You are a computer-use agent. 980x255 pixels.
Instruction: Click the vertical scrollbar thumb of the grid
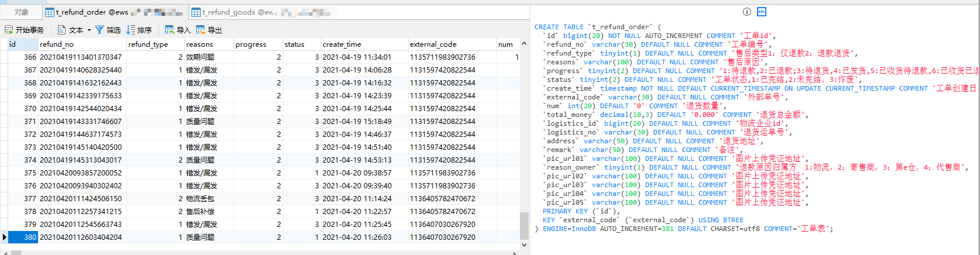pos(524,226)
